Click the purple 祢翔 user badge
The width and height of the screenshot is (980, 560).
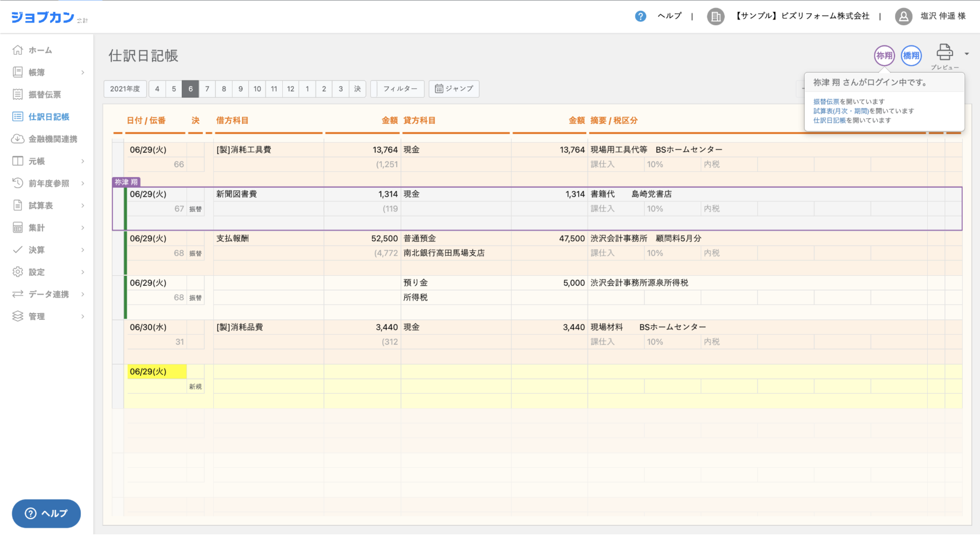[x=884, y=56]
